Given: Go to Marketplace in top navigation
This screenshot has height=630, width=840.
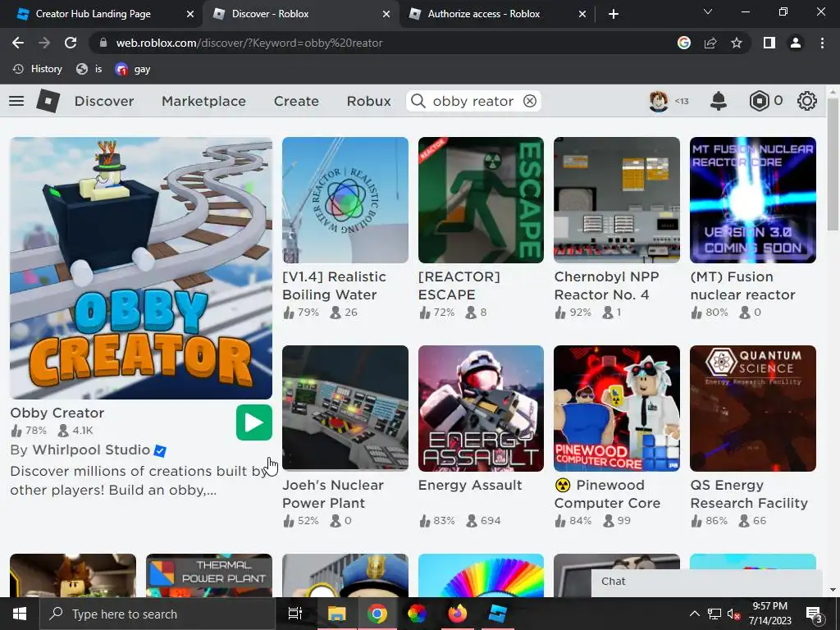Looking at the screenshot, I should pyautogui.click(x=203, y=101).
